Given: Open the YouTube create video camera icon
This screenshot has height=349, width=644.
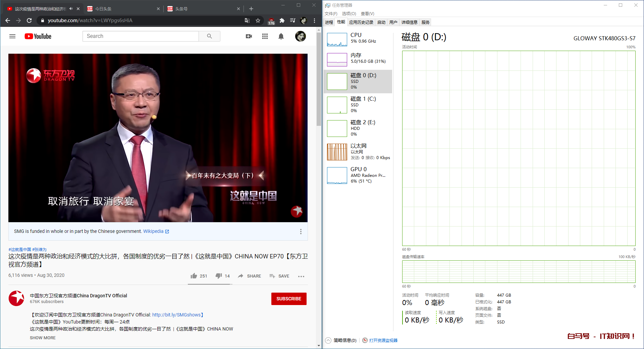Looking at the screenshot, I should point(249,36).
